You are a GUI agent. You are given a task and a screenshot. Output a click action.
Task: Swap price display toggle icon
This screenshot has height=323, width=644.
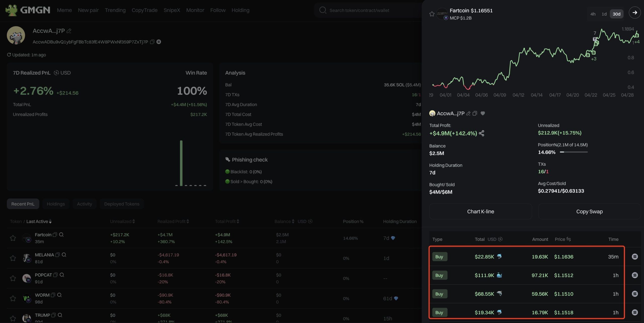pyautogui.click(x=568, y=239)
